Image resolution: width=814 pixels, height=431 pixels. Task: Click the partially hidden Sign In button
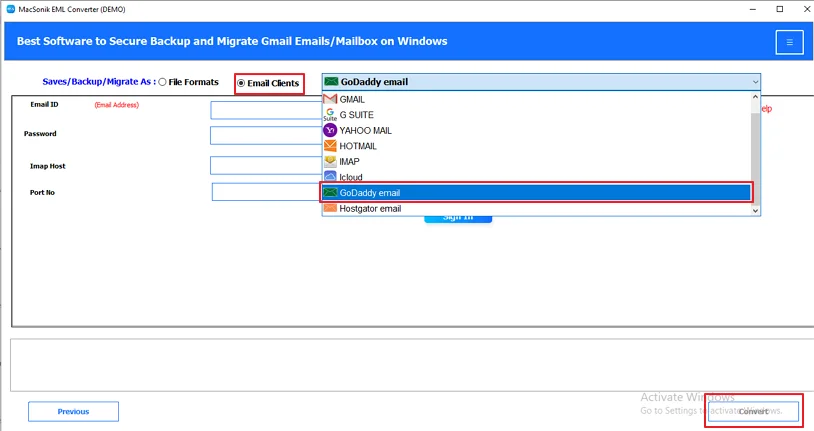[x=458, y=219]
